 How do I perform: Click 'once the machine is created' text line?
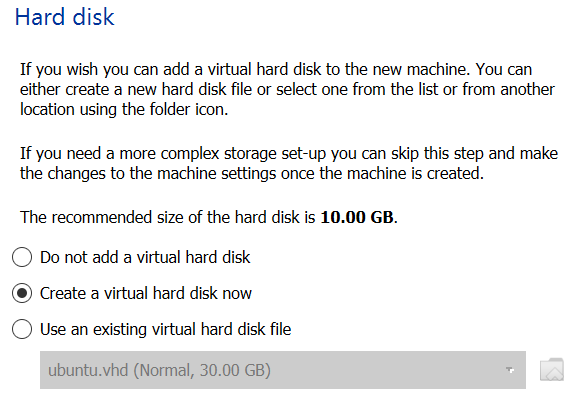[382, 173]
